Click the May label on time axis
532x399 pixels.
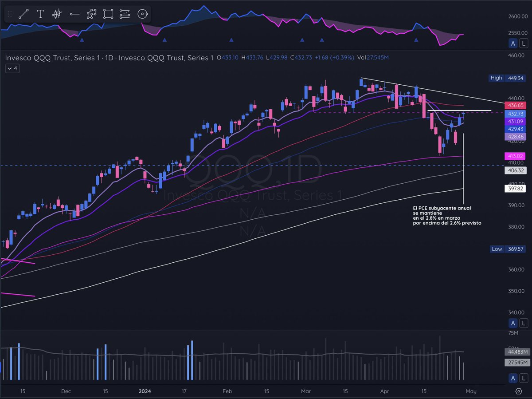click(471, 391)
